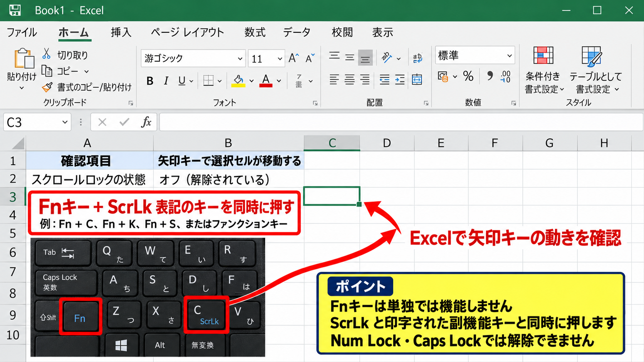Apply Percent Style format
The width and height of the screenshot is (644, 362).
pos(468,76)
